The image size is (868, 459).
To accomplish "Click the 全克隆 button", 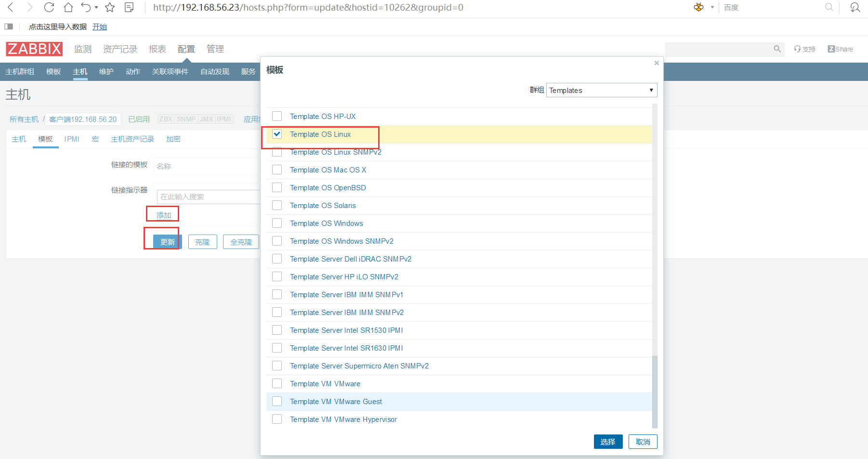I will pos(241,242).
